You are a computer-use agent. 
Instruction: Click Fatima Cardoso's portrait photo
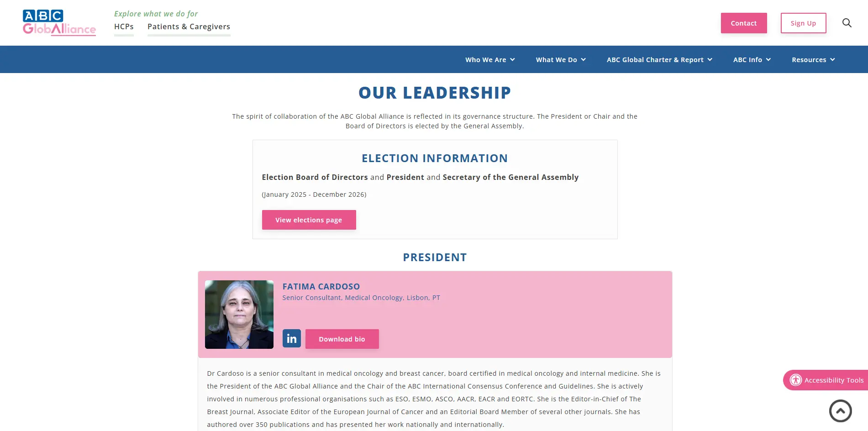click(x=239, y=315)
